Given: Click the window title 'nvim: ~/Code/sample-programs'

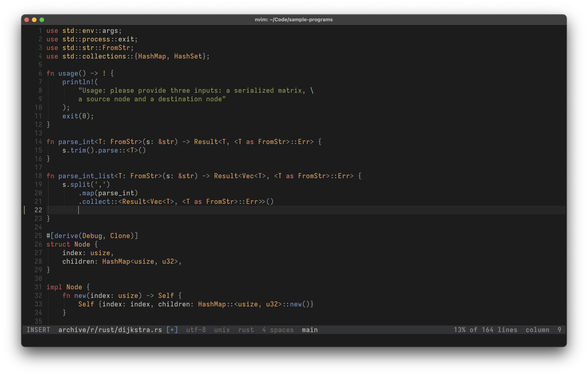Looking at the screenshot, I should coord(294,20).
